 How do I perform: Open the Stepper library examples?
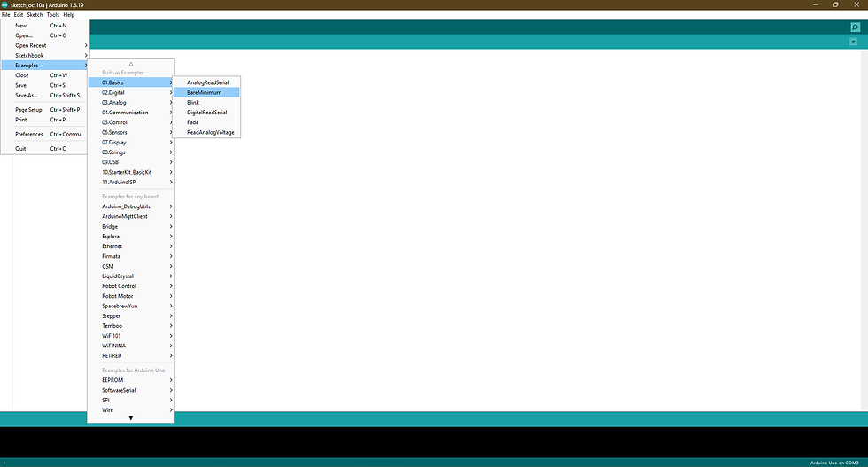131,316
